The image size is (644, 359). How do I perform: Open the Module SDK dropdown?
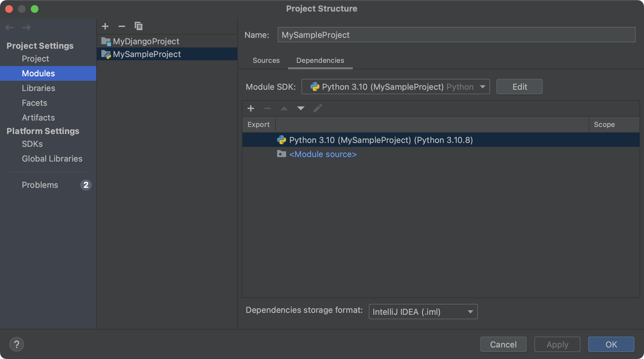tap(395, 87)
